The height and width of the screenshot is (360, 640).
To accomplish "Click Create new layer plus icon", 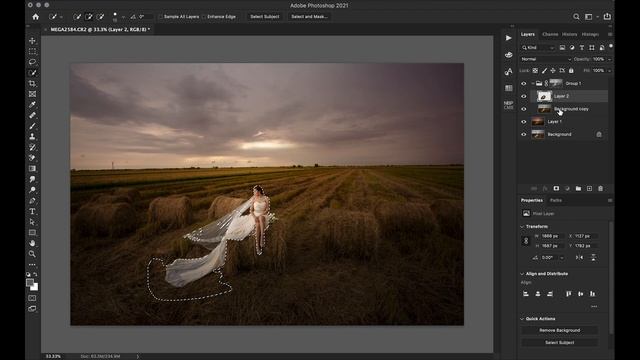I will [x=589, y=189].
